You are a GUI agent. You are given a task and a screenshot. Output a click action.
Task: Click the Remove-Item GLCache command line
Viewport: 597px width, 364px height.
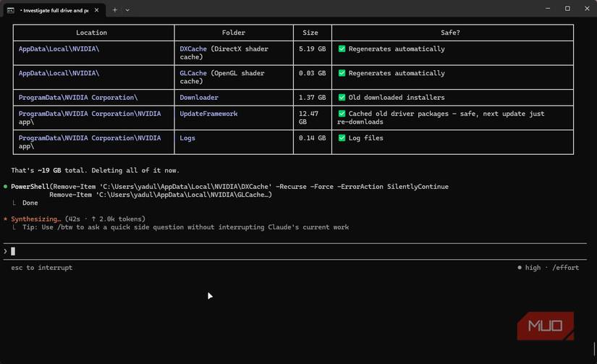tap(161, 195)
